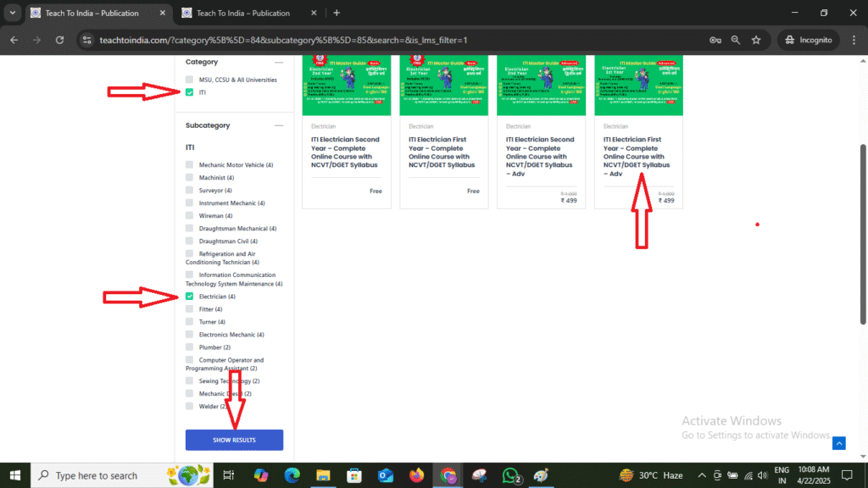Switch to the first Teach To India tab

(x=92, y=13)
